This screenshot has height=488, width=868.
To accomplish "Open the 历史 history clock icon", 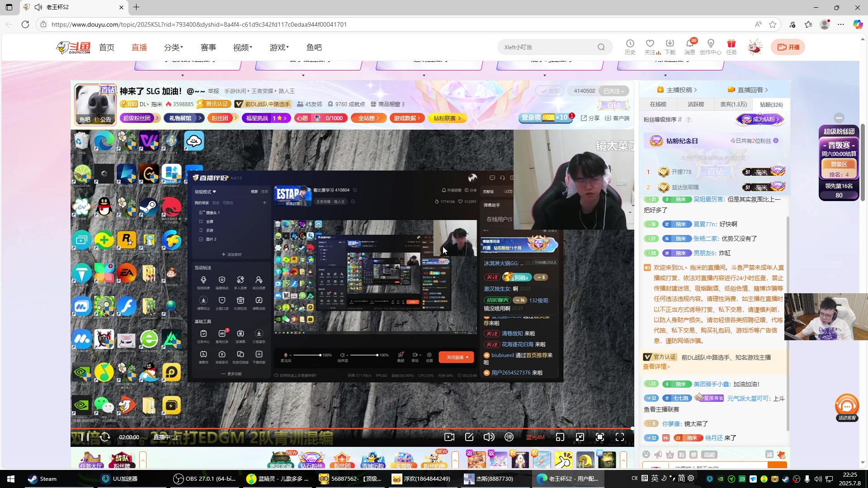I will 630,47.
